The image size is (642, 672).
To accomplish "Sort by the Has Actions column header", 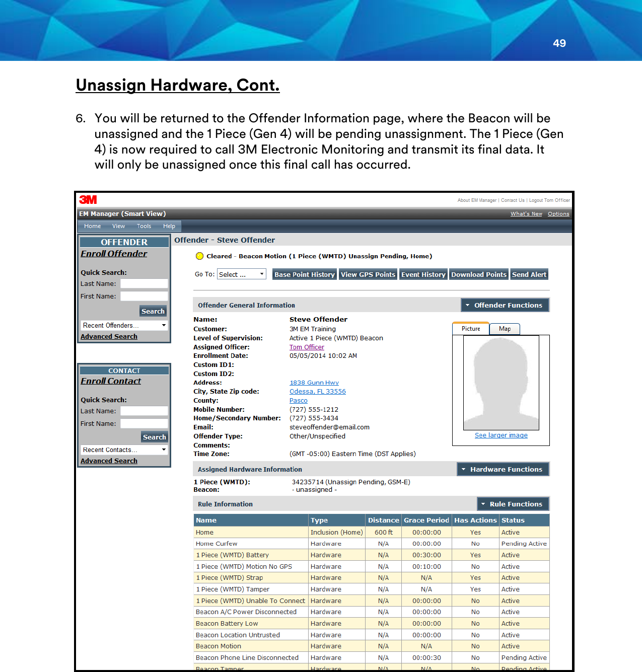I will pos(475,520).
